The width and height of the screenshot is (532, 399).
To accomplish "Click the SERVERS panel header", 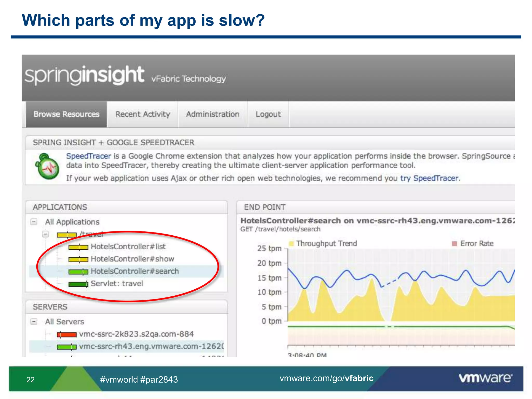I will [x=127, y=307].
